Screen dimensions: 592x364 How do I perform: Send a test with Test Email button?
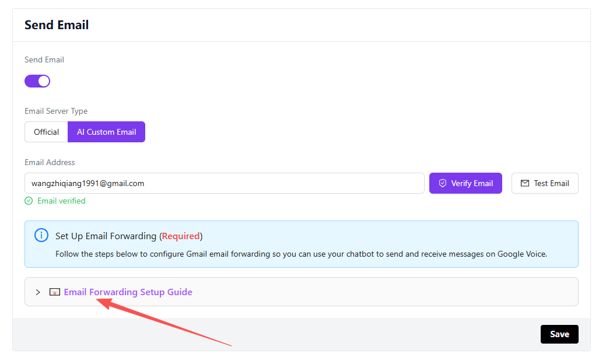click(x=545, y=183)
